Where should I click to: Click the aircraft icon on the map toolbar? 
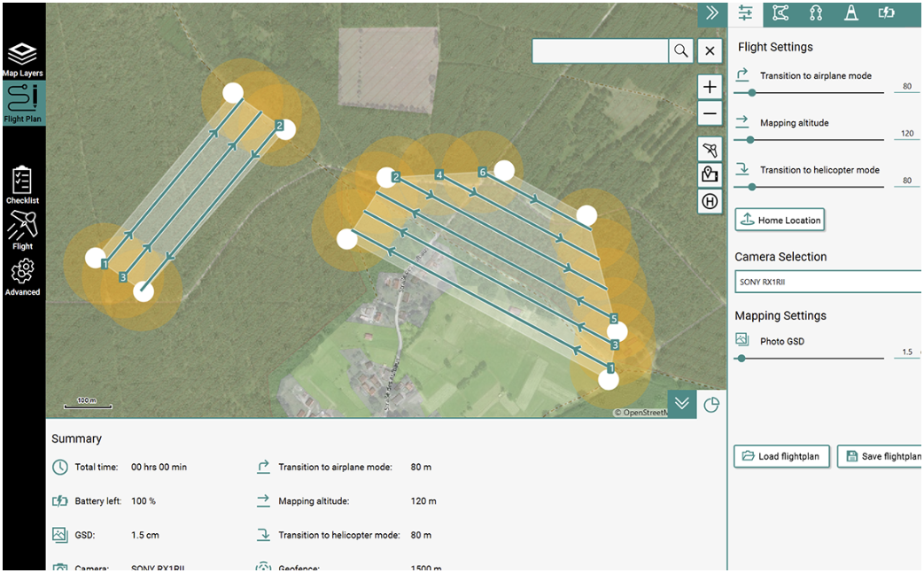coord(709,149)
